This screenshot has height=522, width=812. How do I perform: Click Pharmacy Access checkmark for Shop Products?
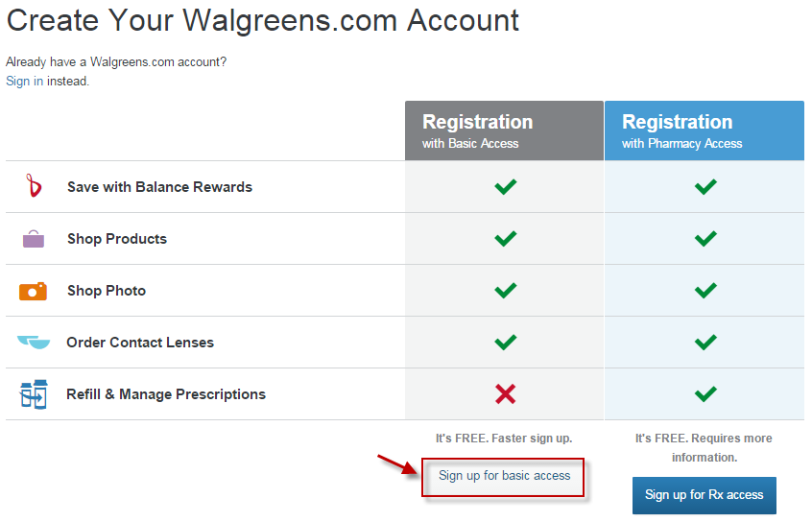tap(705, 238)
